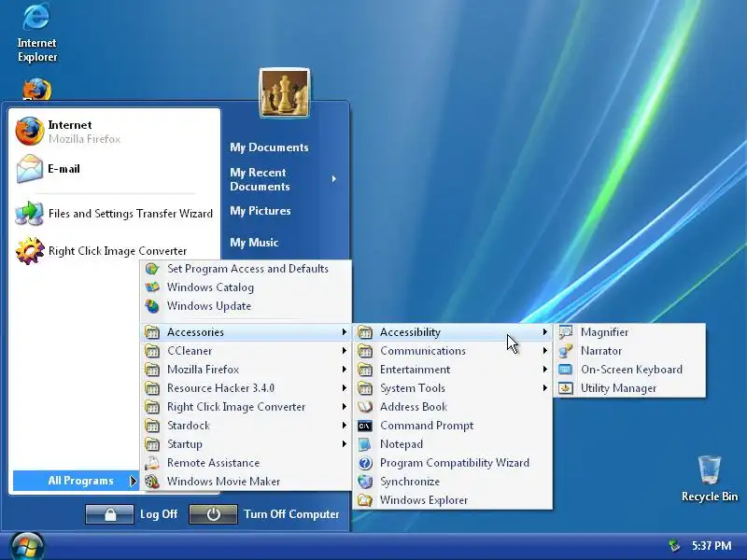Click the Turn Off Computer power button

(213, 514)
